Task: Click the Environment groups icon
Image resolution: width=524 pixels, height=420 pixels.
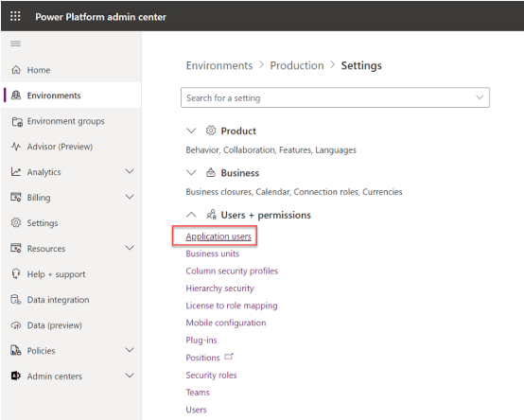Action: pyautogui.click(x=17, y=121)
